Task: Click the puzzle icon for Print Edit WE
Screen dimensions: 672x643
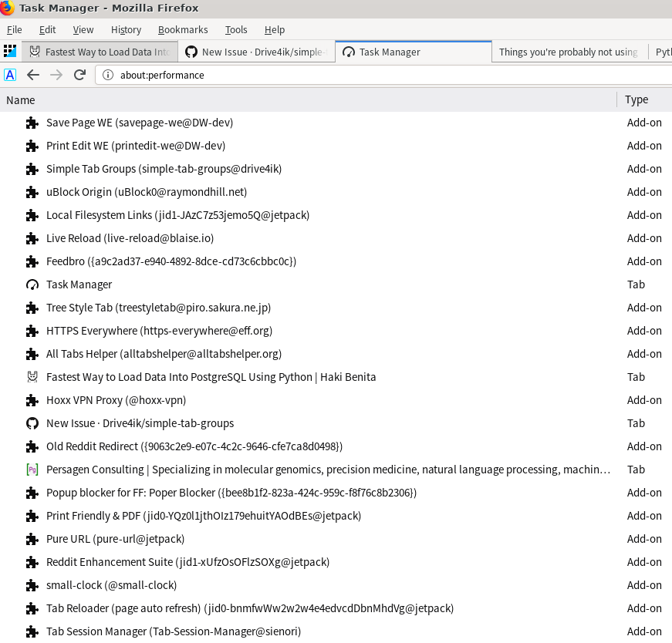Action: click(x=32, y=146)
